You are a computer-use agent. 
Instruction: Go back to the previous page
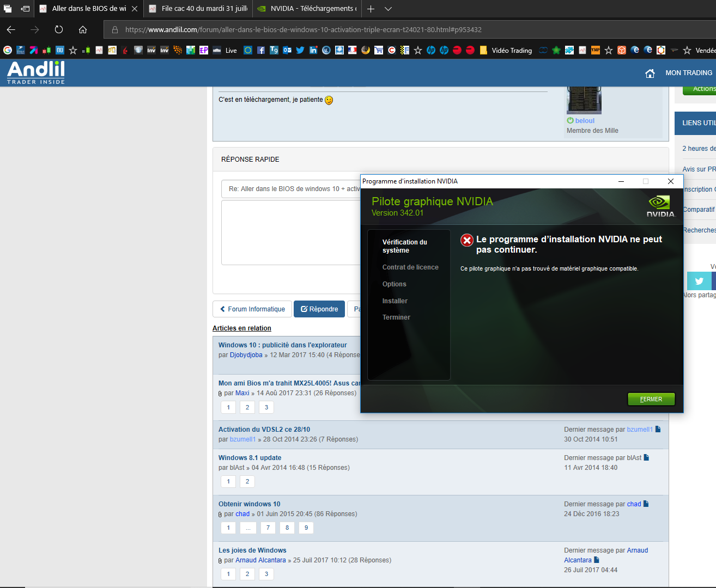pos(11,29)
